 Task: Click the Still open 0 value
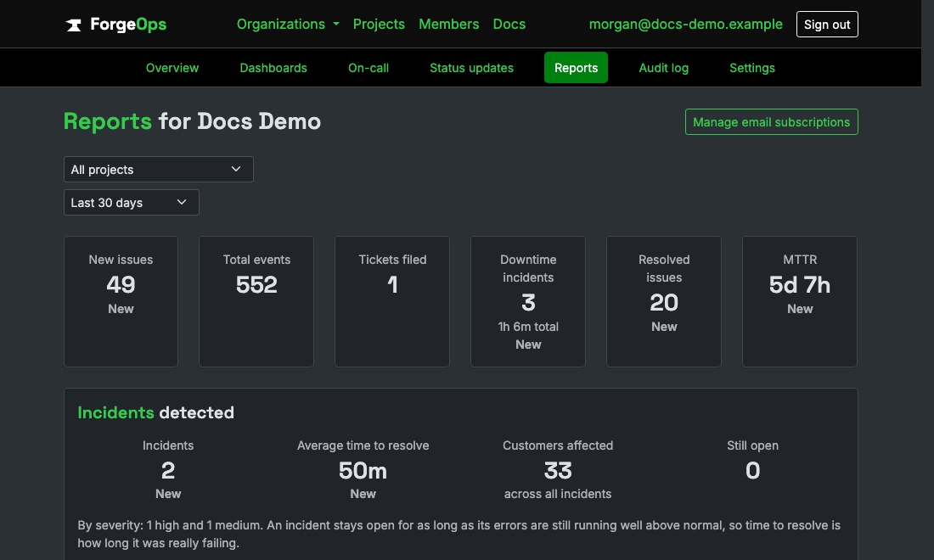pos(753,471)
